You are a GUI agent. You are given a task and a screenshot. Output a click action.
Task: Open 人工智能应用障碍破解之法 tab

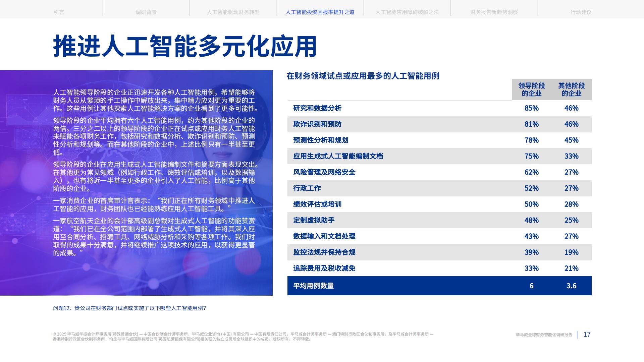(x=407, y=12)
